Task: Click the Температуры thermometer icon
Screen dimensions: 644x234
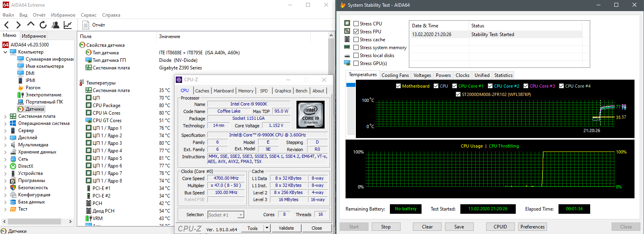Action: click(x=82, y=83)
